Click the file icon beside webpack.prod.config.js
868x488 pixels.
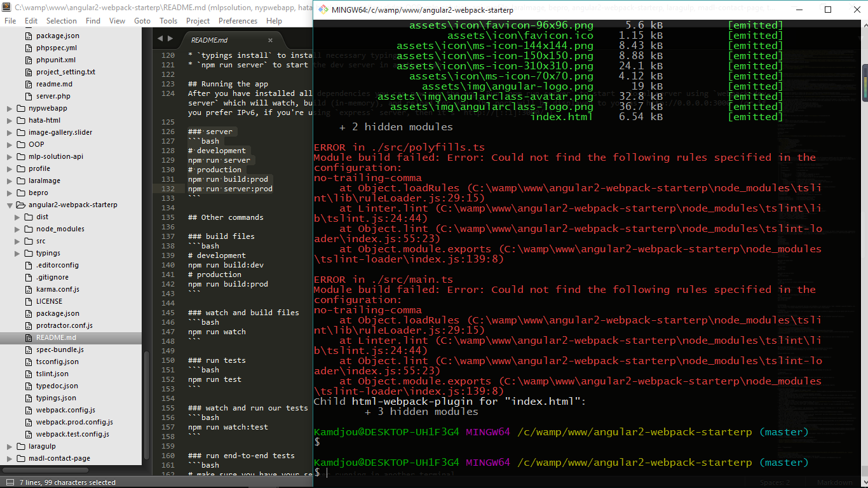coord(28,422)
